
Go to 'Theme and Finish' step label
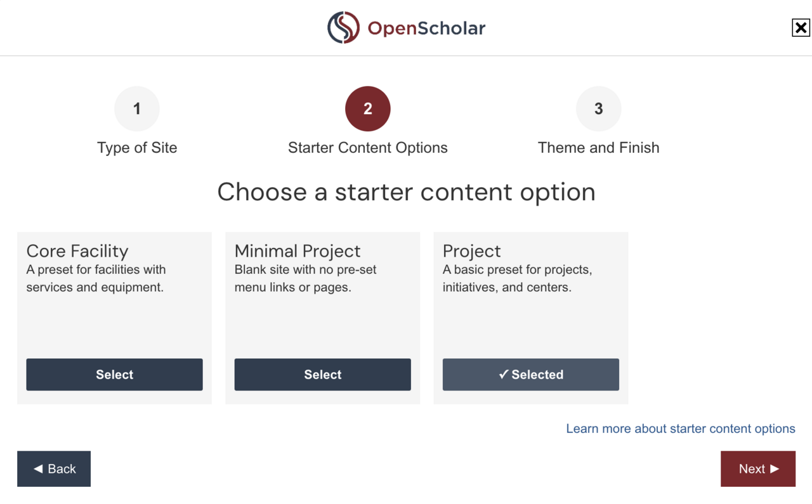pos(598,148)
